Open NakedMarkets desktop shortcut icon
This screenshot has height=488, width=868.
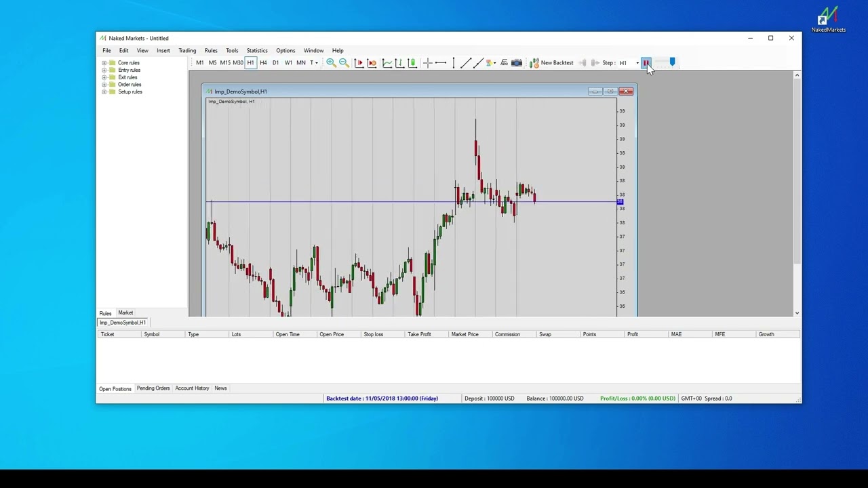pos(829,19)
